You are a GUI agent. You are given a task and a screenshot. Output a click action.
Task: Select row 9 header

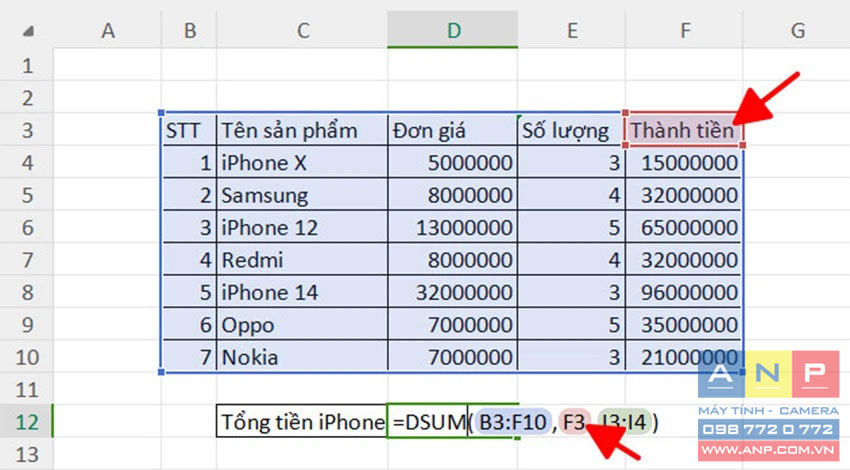[27, 325]
